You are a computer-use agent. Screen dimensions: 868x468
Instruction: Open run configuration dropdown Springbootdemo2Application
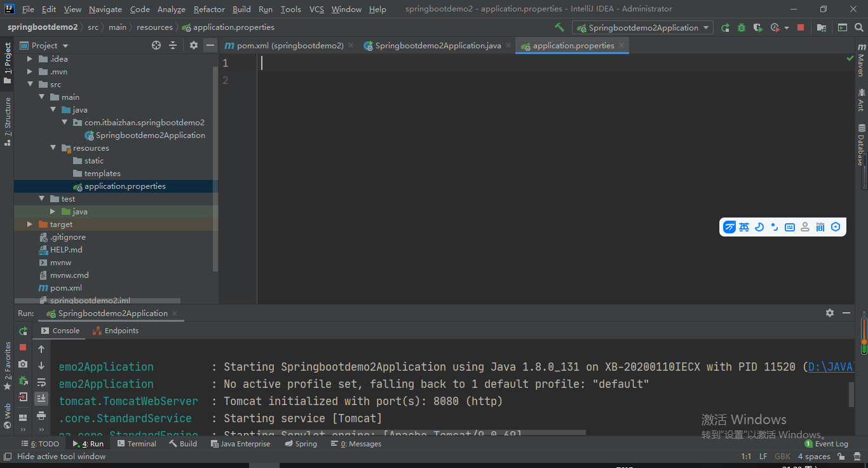642,27
